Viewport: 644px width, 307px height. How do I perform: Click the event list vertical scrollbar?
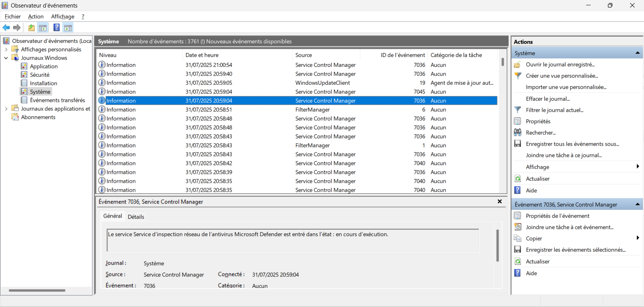point(503,124)
